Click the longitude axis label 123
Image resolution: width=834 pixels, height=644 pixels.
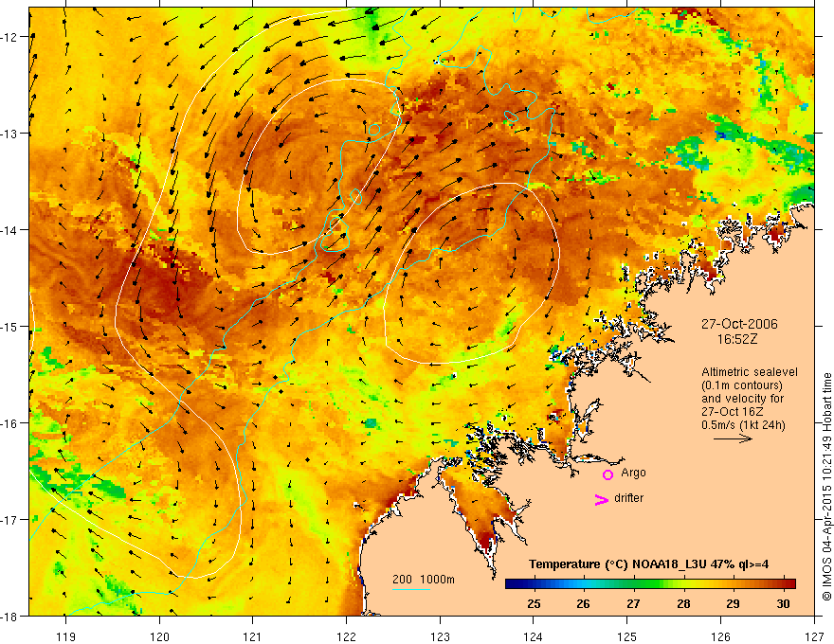tap(440, 636)
